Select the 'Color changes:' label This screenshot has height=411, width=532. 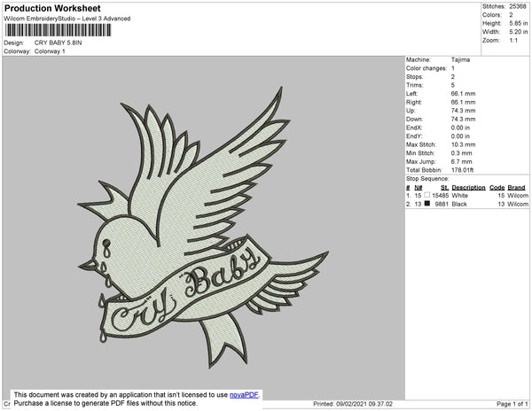(x=426, y=68)
